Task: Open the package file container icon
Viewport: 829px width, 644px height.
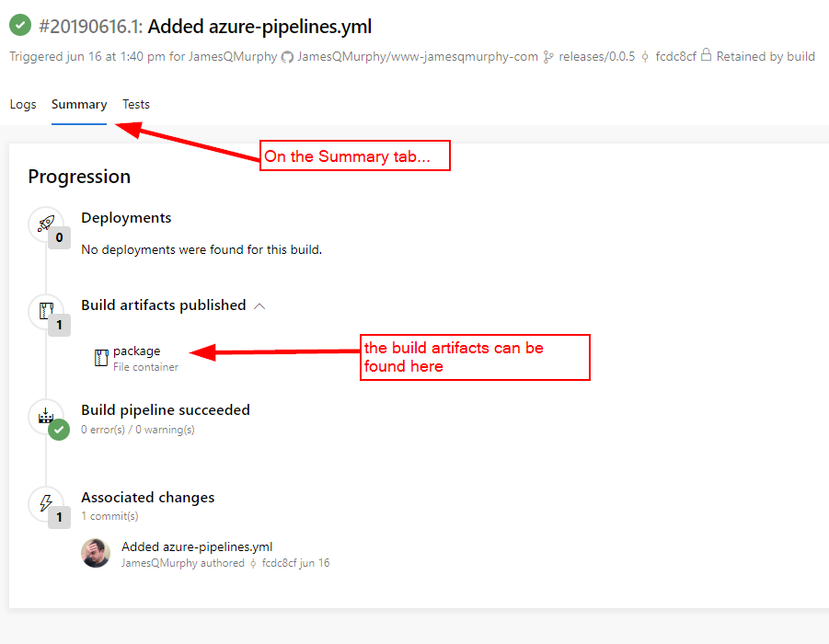Action: 100,357
